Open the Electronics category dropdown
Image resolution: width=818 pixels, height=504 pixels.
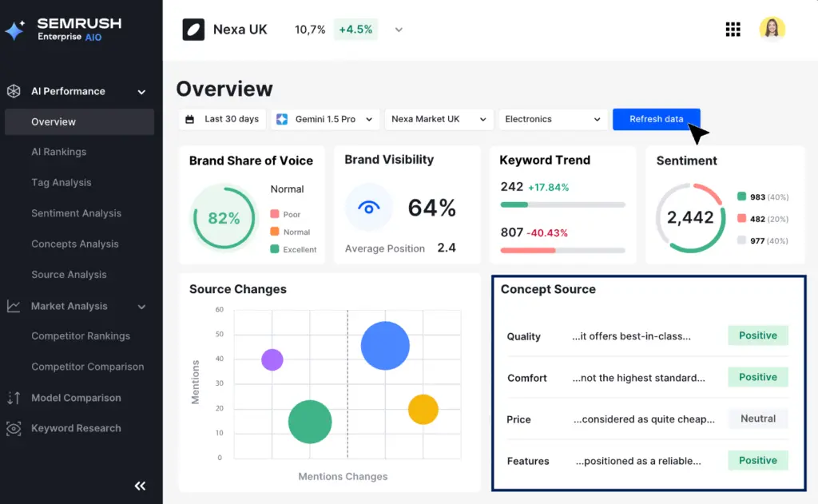point(553,118)
